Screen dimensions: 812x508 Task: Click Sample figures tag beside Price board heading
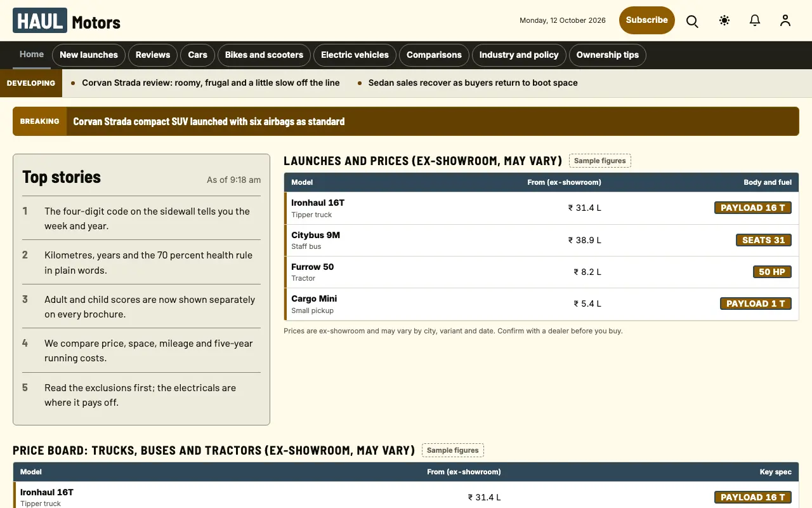(x=453, y=450)
